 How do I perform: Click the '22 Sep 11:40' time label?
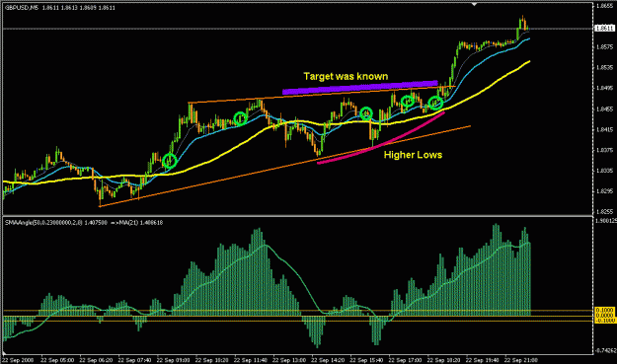(251, 360)
